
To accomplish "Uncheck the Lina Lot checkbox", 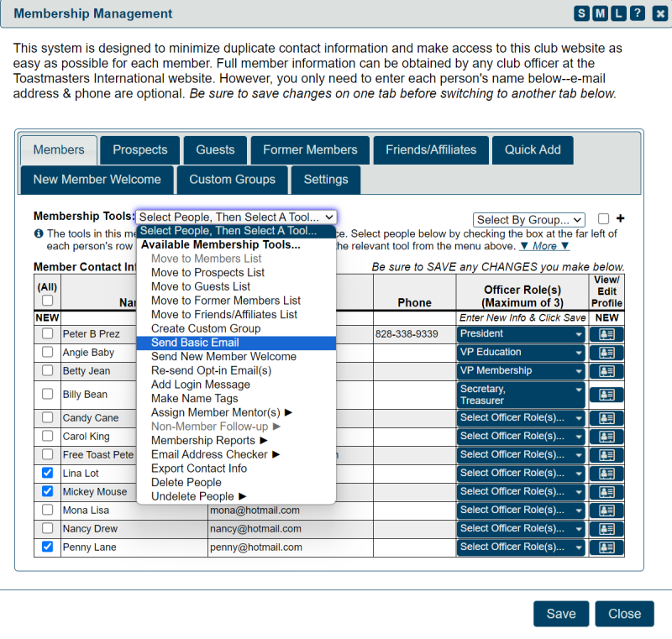I will coord(48,473).
